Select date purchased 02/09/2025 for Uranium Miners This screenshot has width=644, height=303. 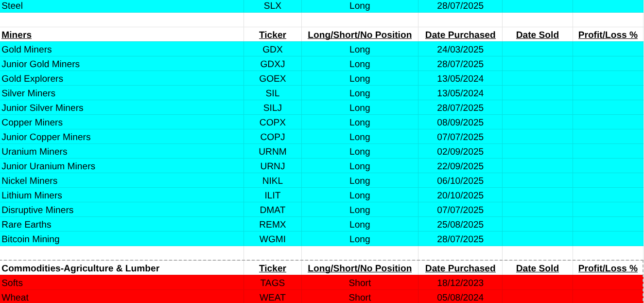[460, 152]
